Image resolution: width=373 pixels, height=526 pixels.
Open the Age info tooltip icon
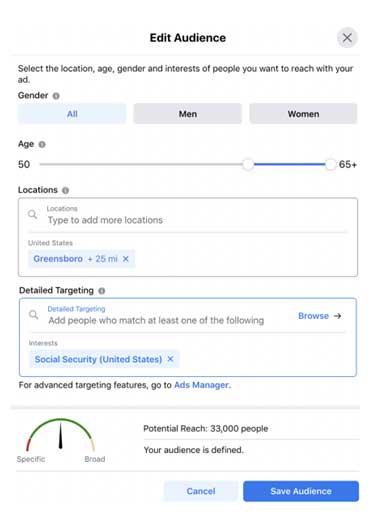(42, 145)
